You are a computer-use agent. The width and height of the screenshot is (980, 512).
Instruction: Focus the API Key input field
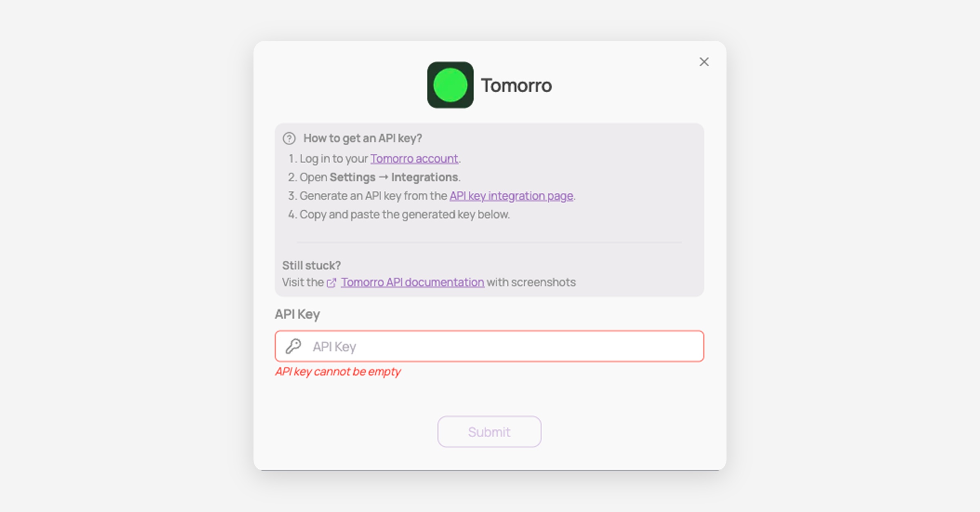point(489,346)
